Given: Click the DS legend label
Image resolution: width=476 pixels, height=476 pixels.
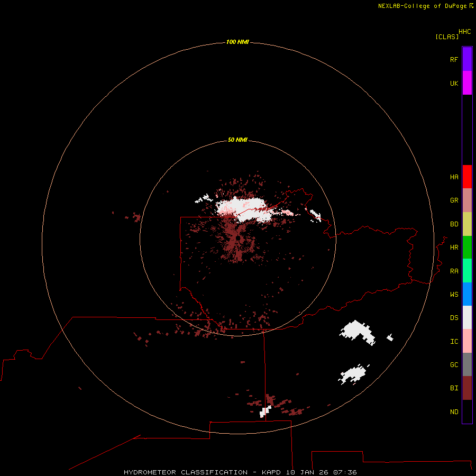Looking at the screenshot, I should [x=454, y=317].
